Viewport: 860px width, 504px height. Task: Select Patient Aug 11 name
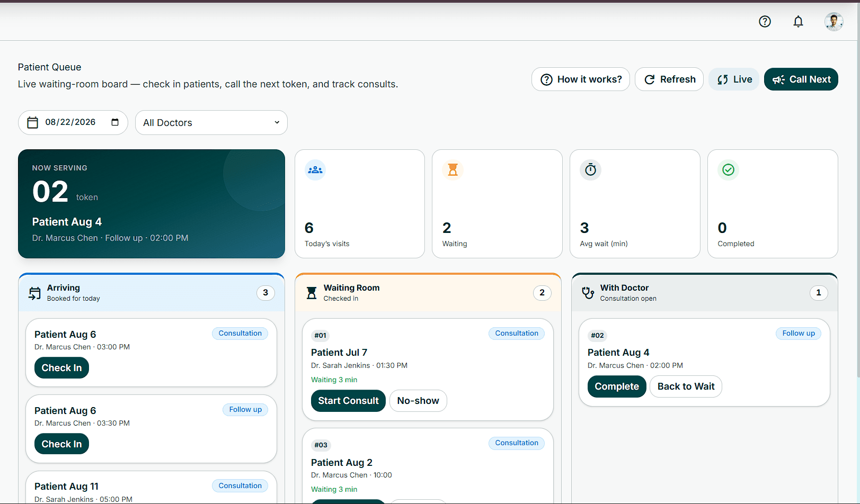[x=66, y=487]
